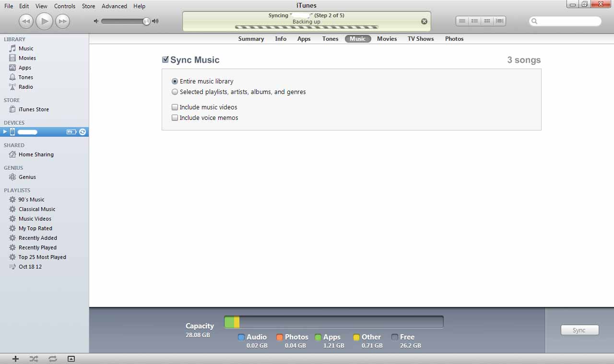614x364 pixels.
Task: Show artwork viewer button
Action: pyautogui.click(x=71, y=359)
